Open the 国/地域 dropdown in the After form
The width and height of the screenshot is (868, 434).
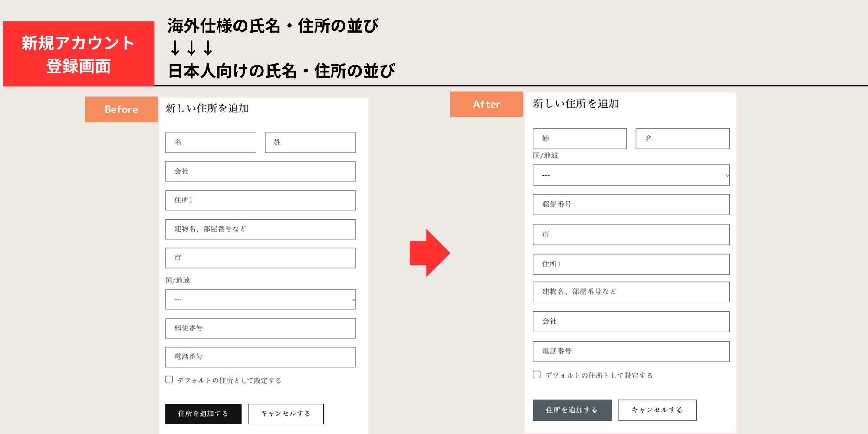point(631,175)
